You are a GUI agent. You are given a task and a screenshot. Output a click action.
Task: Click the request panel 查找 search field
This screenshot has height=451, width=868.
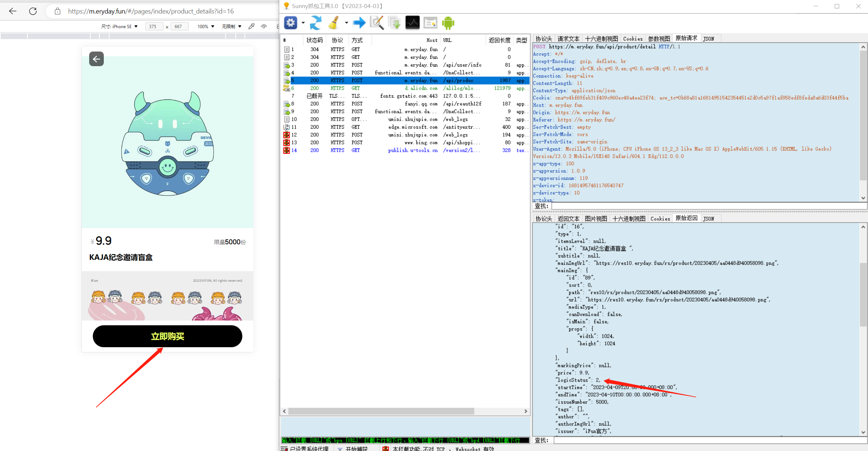(x=709, y=206)
